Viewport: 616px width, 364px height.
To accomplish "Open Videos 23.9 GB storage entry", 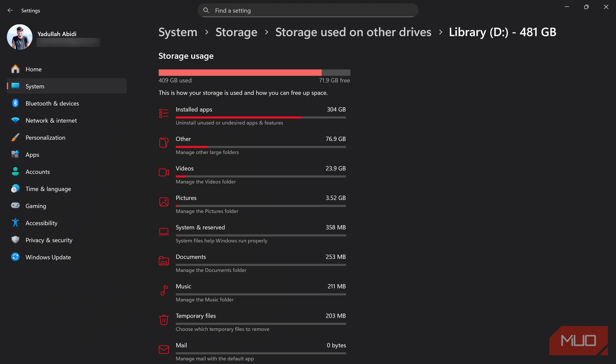I will pyautogui.click(x=252, y=175).
